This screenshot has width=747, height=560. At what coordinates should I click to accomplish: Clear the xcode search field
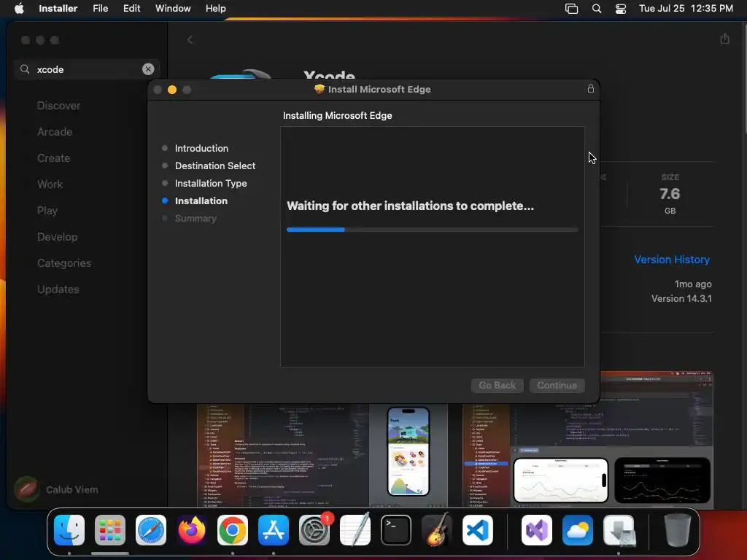click(148, 69)
